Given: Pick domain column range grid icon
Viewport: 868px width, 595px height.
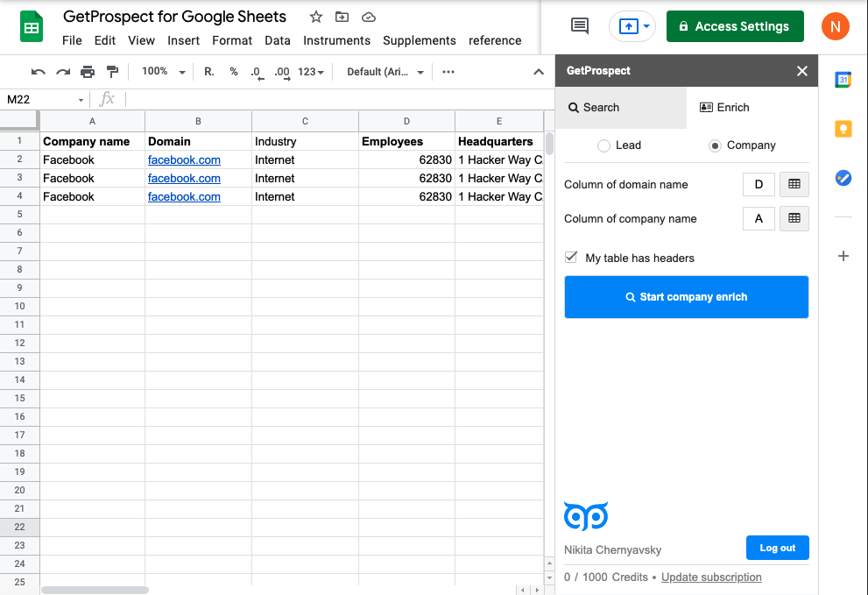Looking at the screenshot, I should [x=794, y=184].
